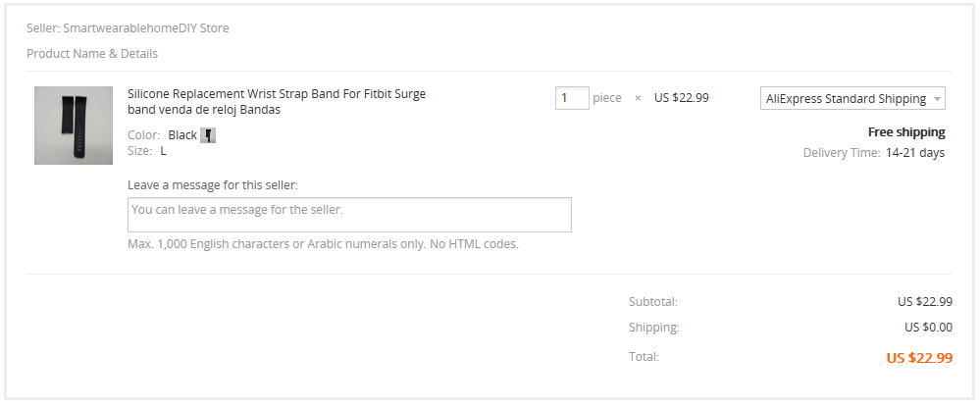Click the US $0.00 shipping cost

tap(928, 328)
